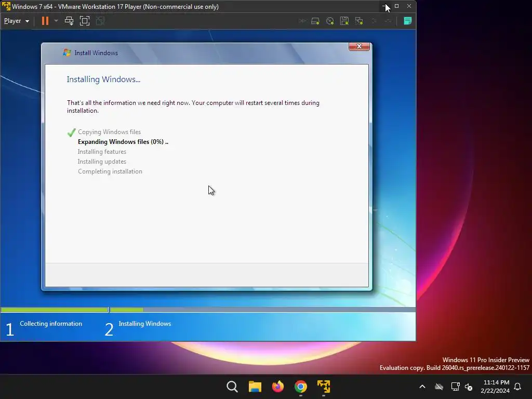Click the Installing Windows... heading
The image size is (532, 399).
103,79
